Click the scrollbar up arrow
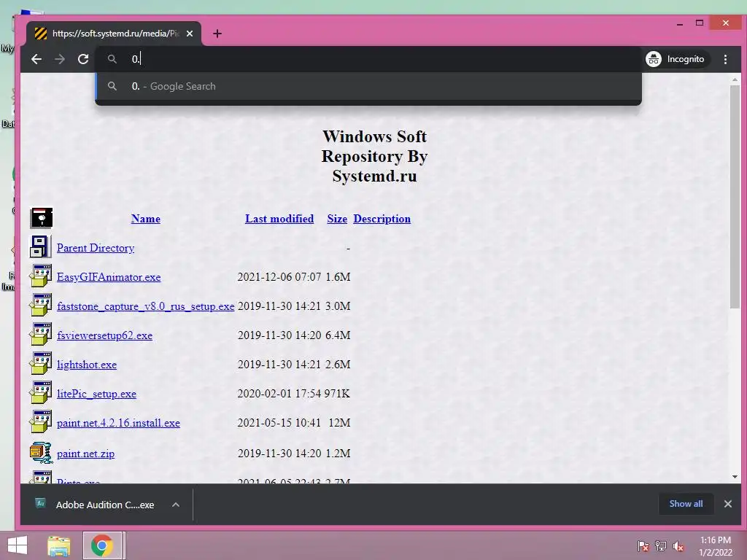 tap(735, 79)
